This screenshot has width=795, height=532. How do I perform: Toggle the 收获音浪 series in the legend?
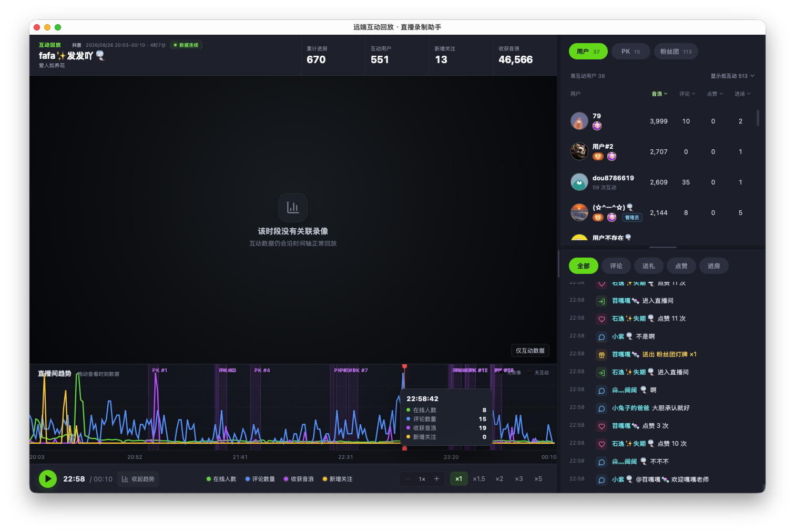pyautogui.click(x=299, y=479)
